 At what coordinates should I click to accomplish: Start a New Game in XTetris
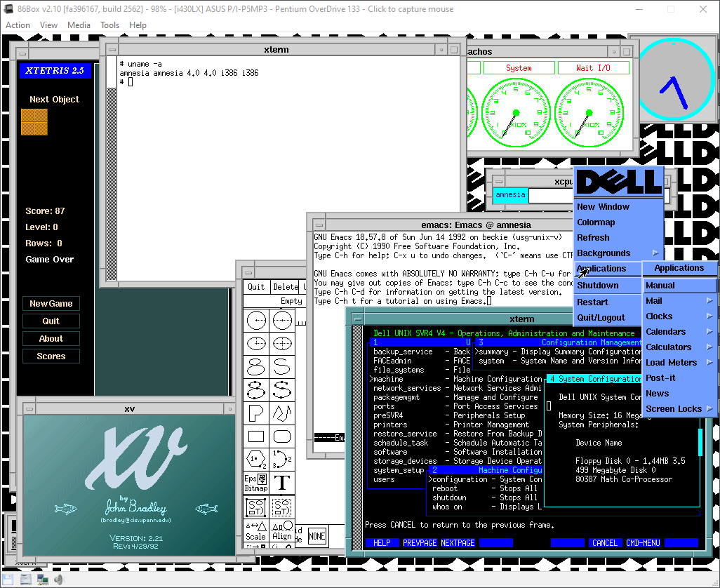pyautogui.click(x=51, y=304)
